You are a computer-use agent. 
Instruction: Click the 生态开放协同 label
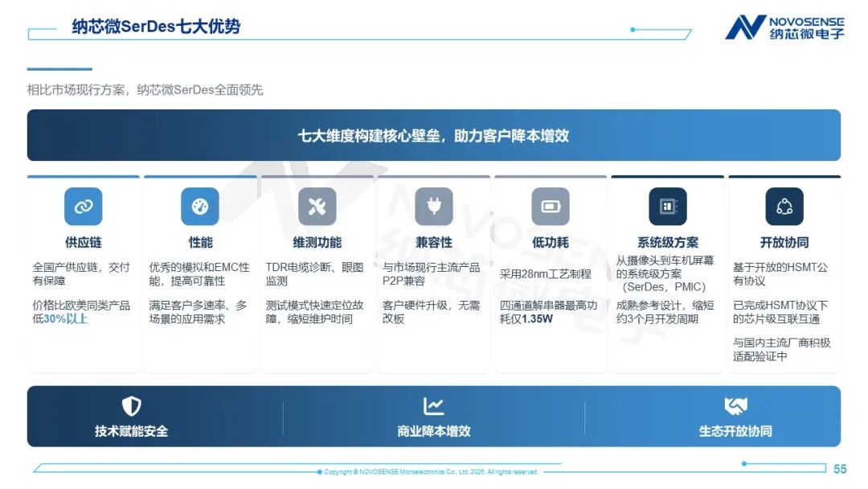point(735,431)
